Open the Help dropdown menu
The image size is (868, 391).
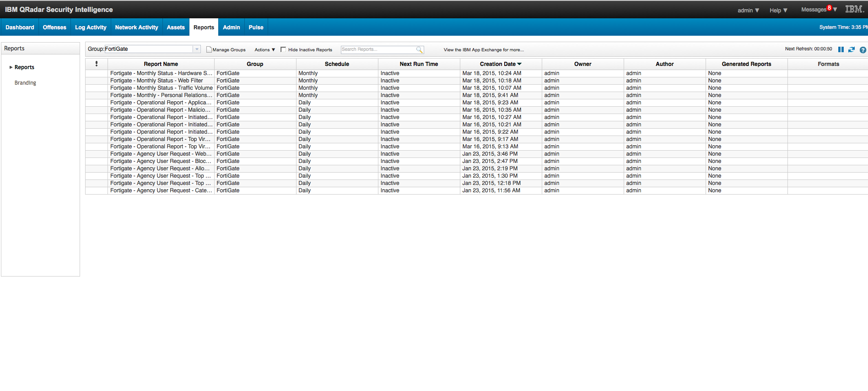coord(778,10)
